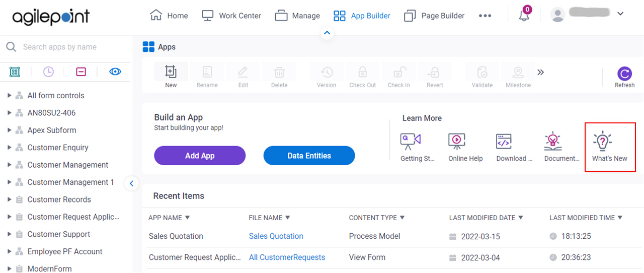
Task: Open the LAST MODIFIED TIME column dropdown
Action: (620, 218)
